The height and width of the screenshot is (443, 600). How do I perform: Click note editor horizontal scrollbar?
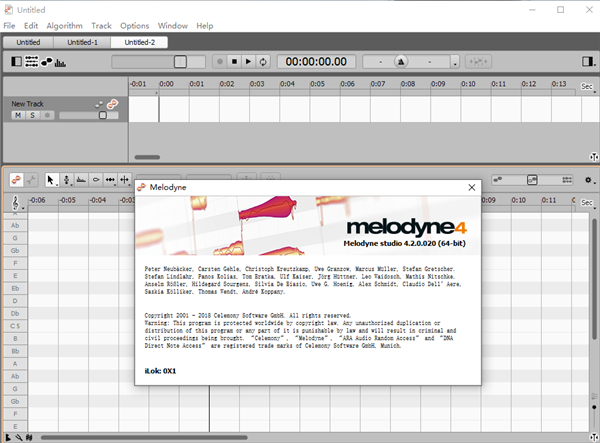pyautogui.click(x=144, y=437)
